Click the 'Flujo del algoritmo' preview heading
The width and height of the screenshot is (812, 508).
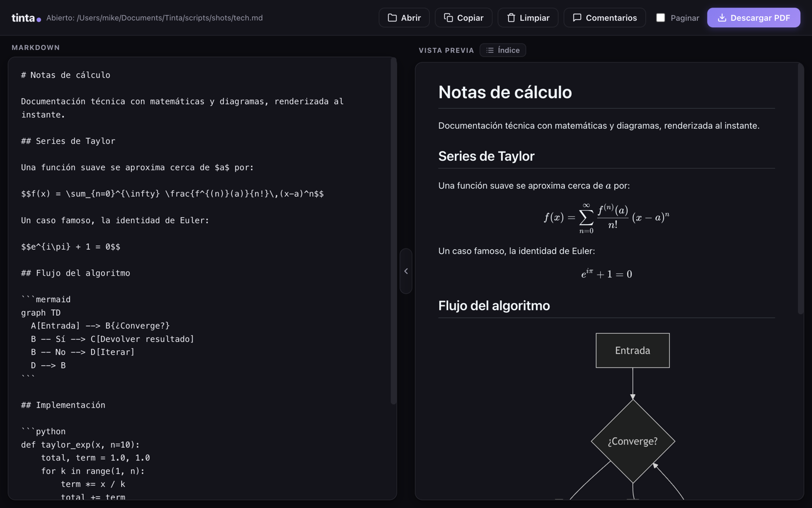click(494, 305)
